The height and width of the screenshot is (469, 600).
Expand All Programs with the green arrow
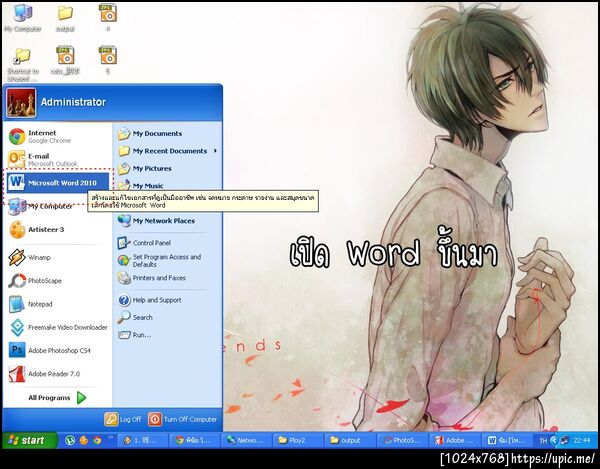coord(81,398)
